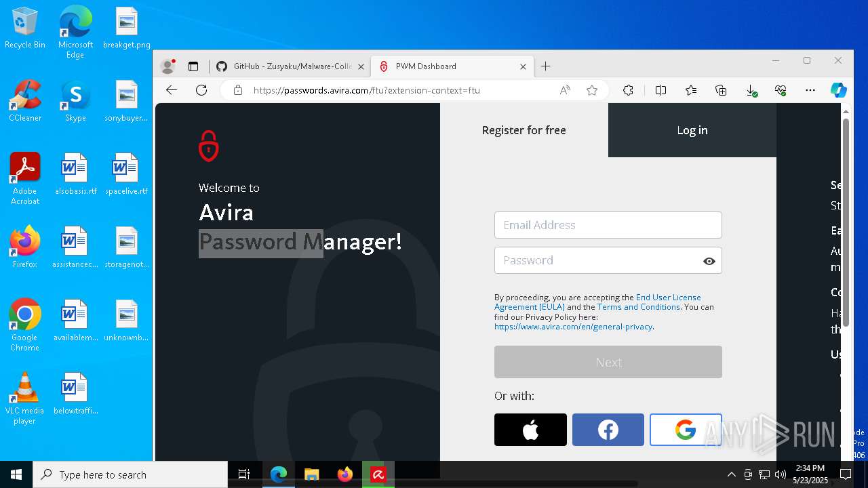868x488 pixels.
Task: Select Register for free tab
Action: (524, 130)
